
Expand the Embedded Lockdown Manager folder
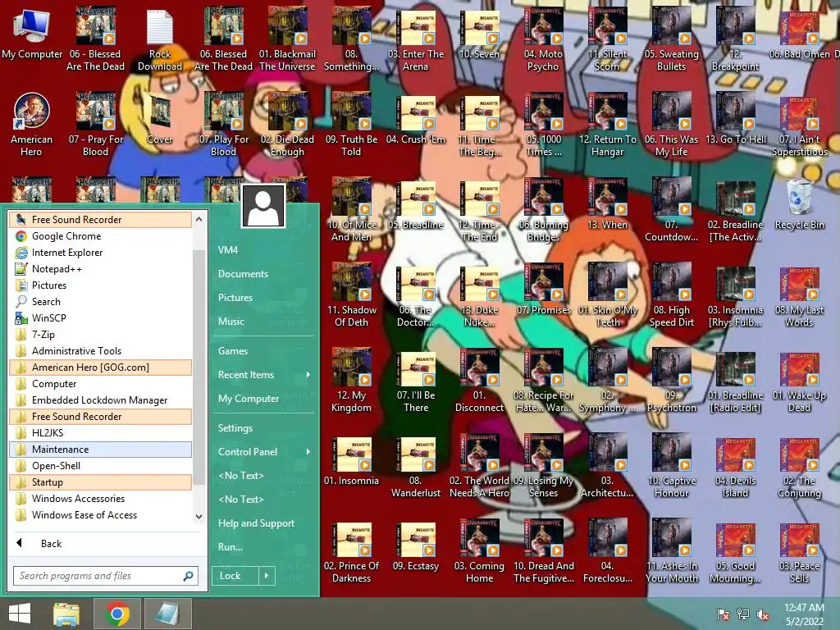pos(100,400)
